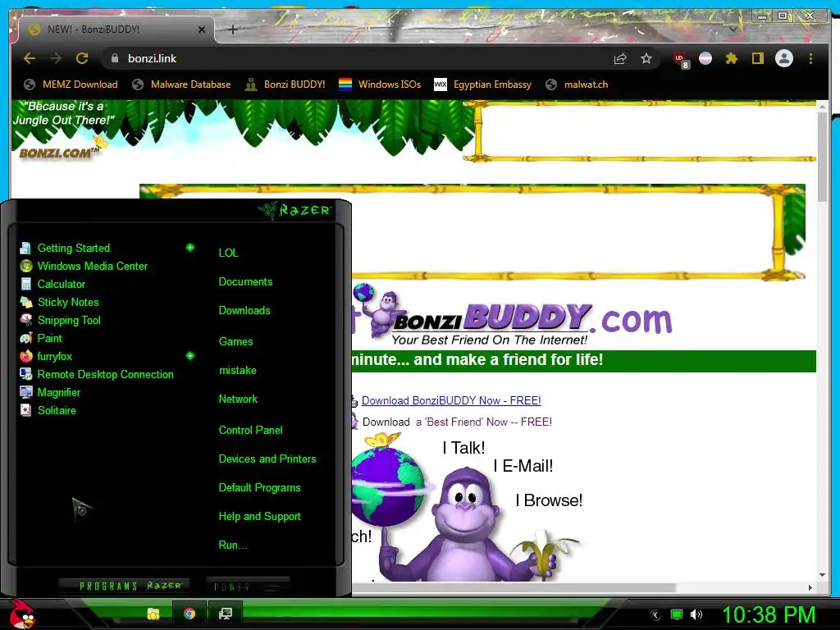Open the Bonzi BUDDY! bookmark
The image size is (840, 630).
pos(285,84)
